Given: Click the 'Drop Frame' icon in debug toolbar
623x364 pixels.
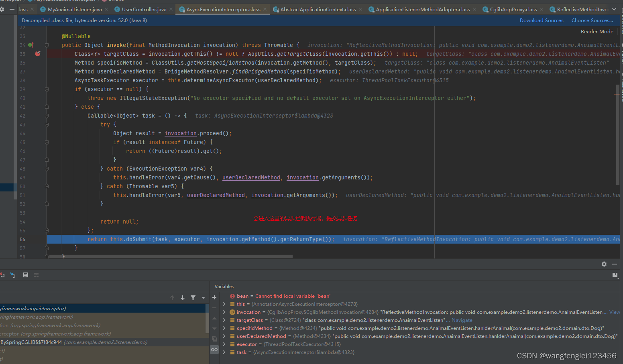Looking at the screenshot, I should (x=2, y=275).
